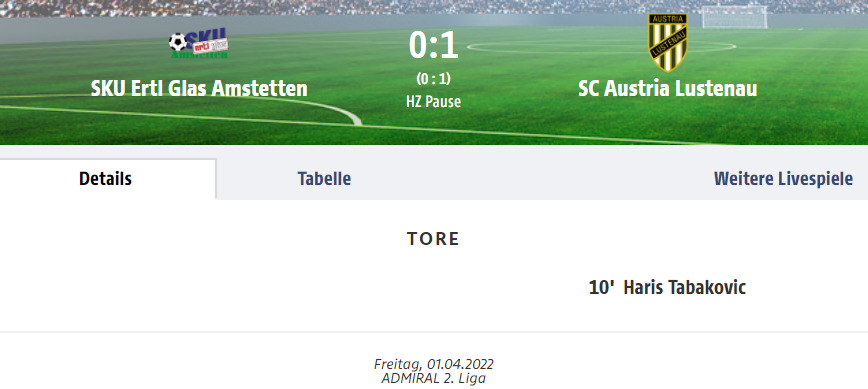
Task: Click the AUSTRIA text atop Lustenau crest
Action: click(668, 19)
